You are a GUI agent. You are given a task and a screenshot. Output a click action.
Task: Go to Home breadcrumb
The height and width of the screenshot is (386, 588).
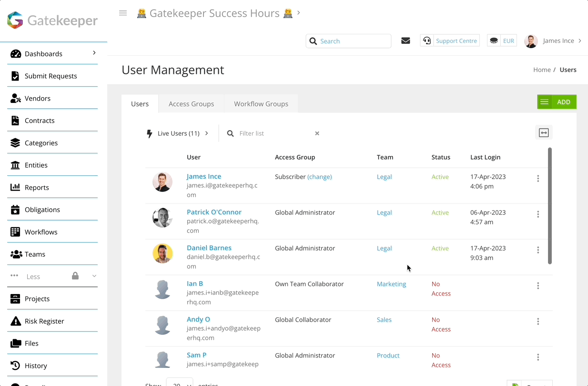(542, 70)
